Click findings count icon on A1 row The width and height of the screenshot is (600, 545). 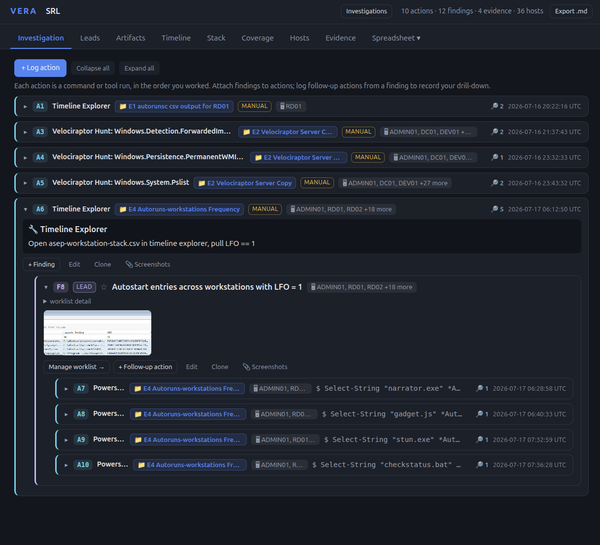[x=497, y=106]
